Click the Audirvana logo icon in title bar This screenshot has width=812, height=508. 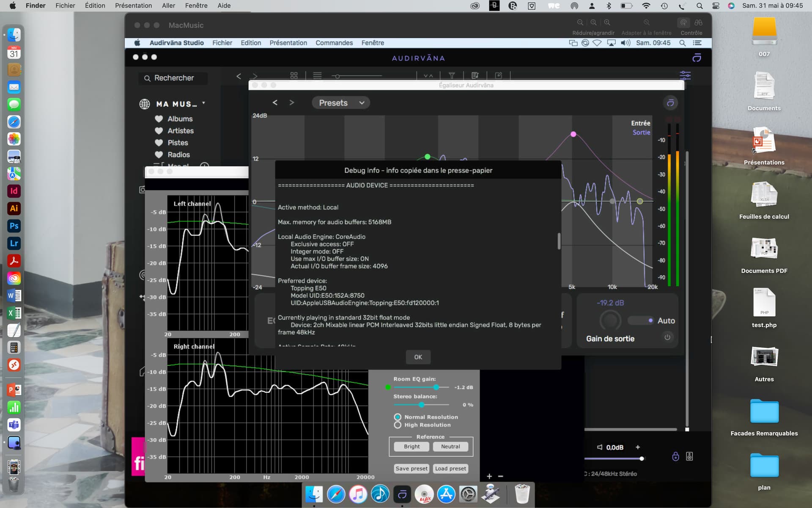(x=697, y=58)
